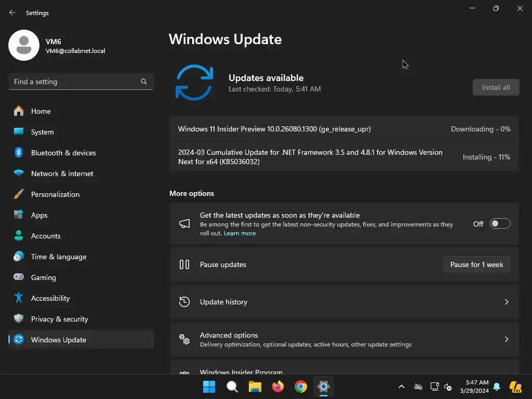The width and height of the screenshot is (532, 399).
Task: Go to Time & language
Action: click(x=81, y=257)
